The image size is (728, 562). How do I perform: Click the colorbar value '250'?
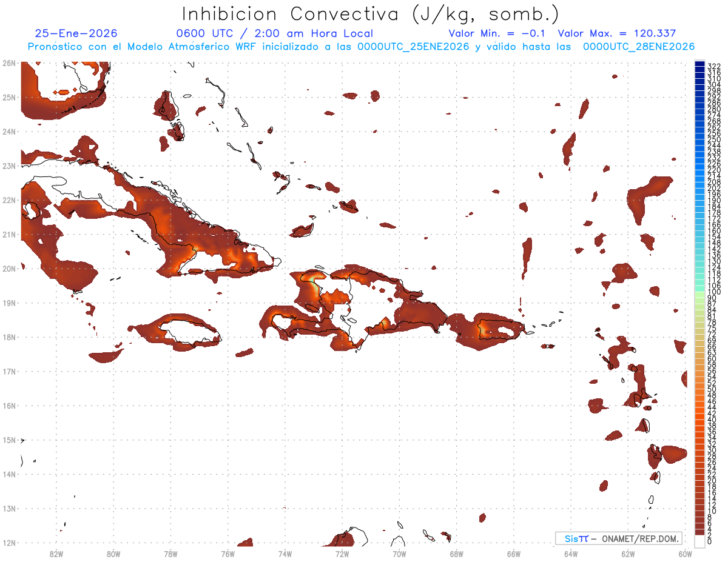tap(713, 139)
